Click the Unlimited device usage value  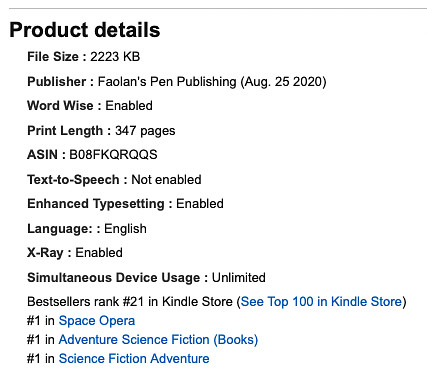point(239,277)
